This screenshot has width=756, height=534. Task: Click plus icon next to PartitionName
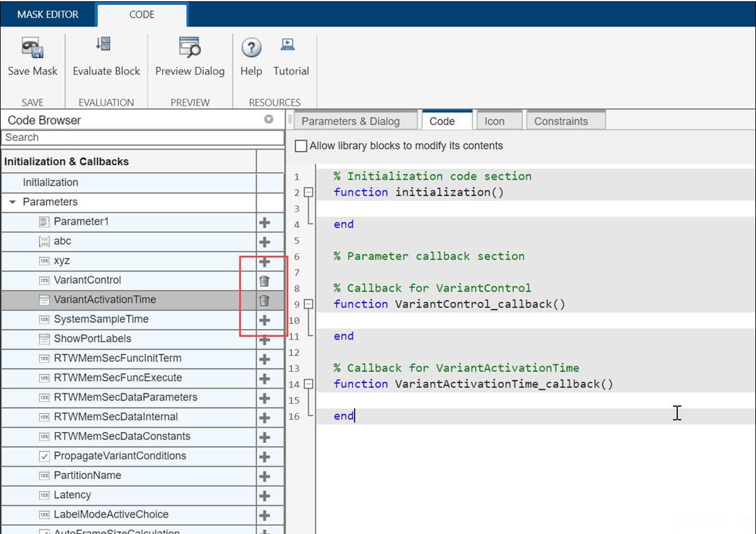(x=265, y=476)
